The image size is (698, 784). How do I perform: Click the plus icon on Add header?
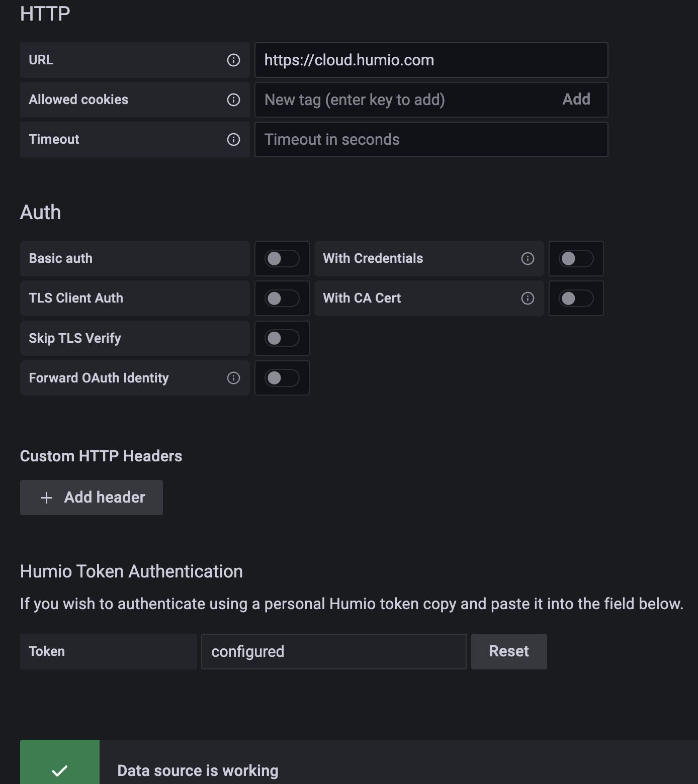pos(46,497)
